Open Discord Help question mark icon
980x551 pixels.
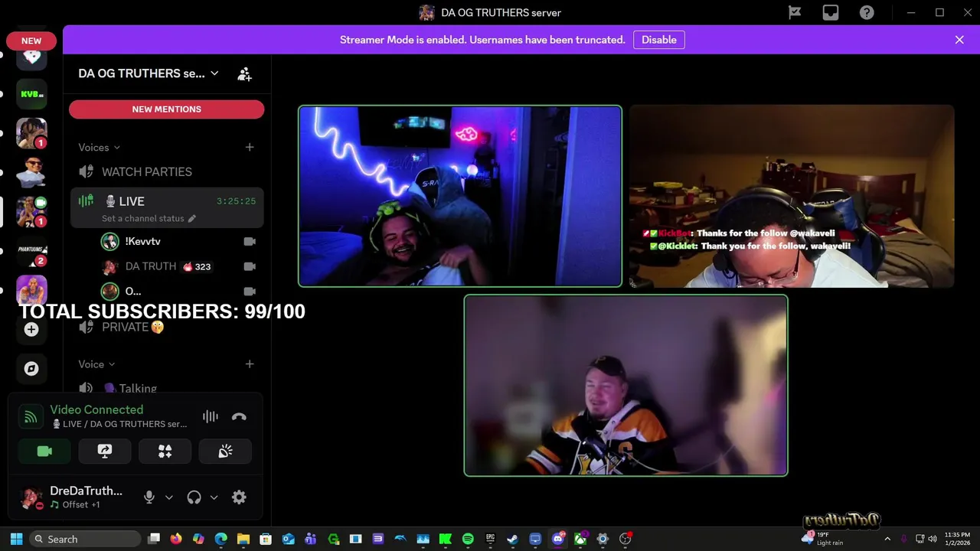(867, 12)
